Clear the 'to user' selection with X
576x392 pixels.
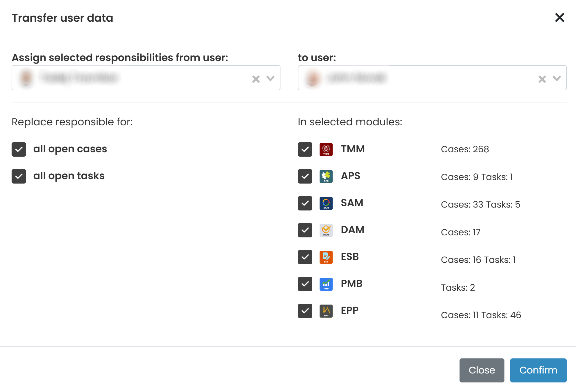(542, 79)
